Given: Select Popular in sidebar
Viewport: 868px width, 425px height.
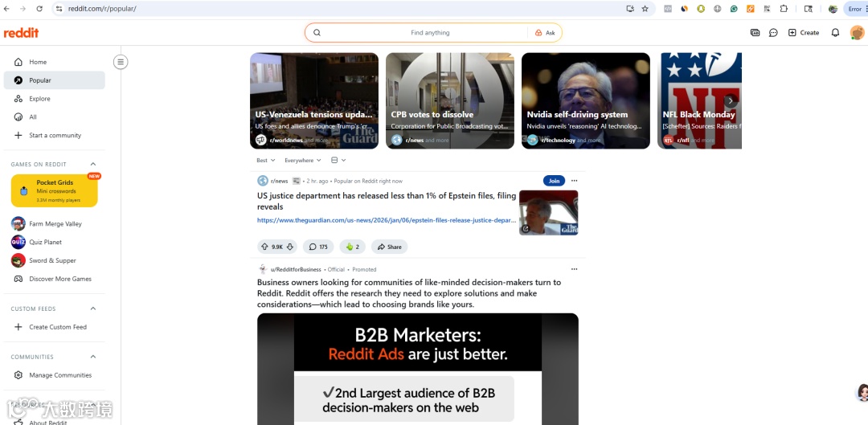Looking at the screenshot, I should (55, 80).
